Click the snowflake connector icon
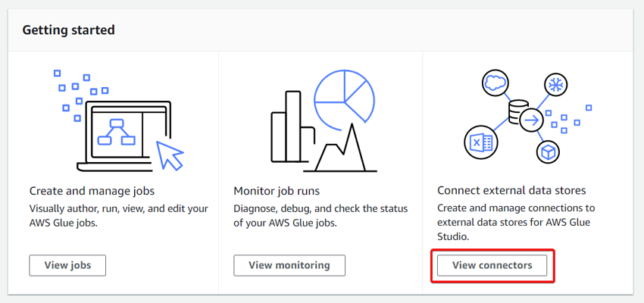The image size is (644, 303). (x=555, y=85)
